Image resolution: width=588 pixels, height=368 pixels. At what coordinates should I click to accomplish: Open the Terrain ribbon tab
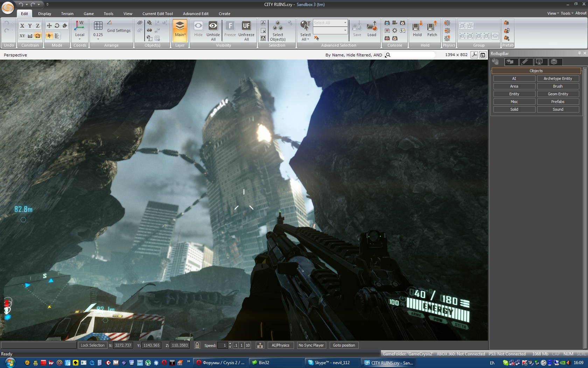point(67,14)
